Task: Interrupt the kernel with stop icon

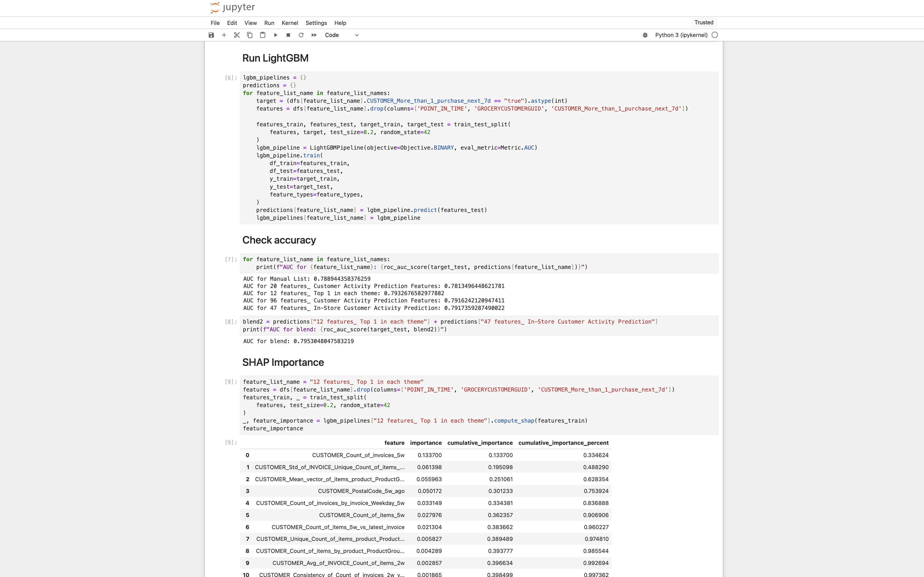Action: (x=288, y=35)
